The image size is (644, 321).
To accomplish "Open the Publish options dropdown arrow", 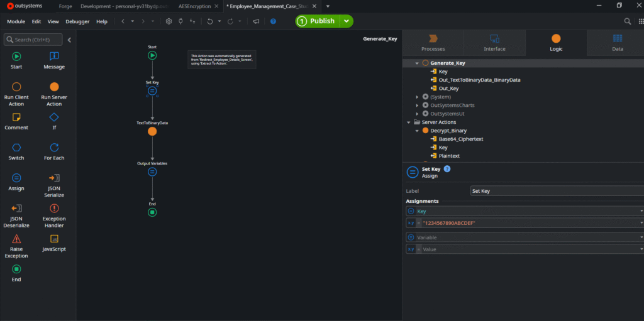I will click(347, 21).
